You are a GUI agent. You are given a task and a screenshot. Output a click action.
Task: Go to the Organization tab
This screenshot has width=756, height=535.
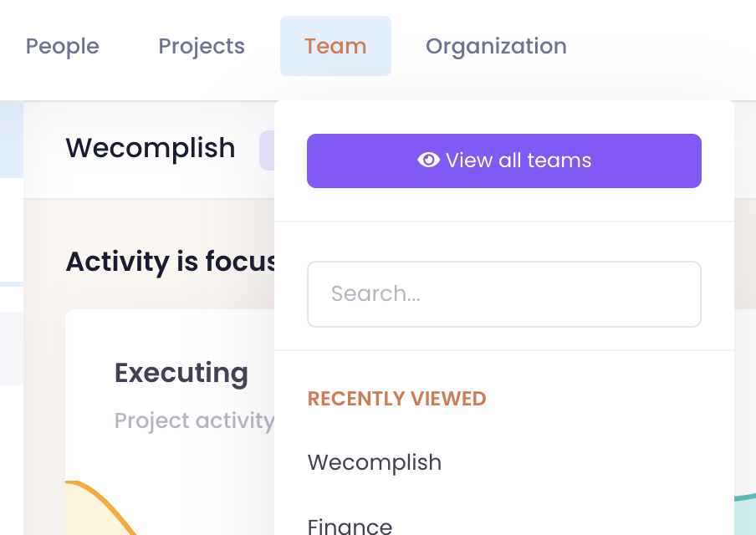pyautogui.click(x=496, y=46)
